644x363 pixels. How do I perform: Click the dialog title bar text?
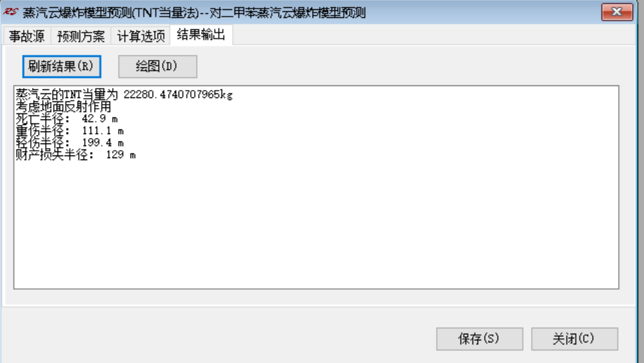(194, 12)
